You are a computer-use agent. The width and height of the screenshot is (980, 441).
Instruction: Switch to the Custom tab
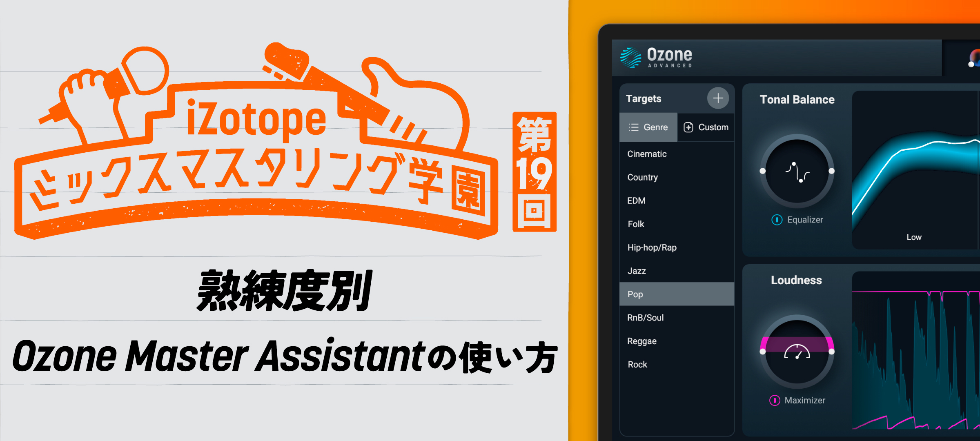(x=706, y=127)
